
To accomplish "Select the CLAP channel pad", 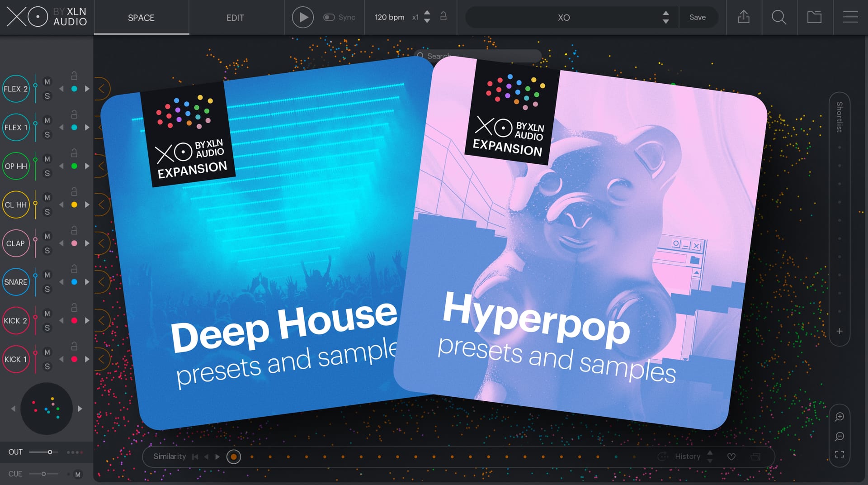I will [x=16, y=243].
